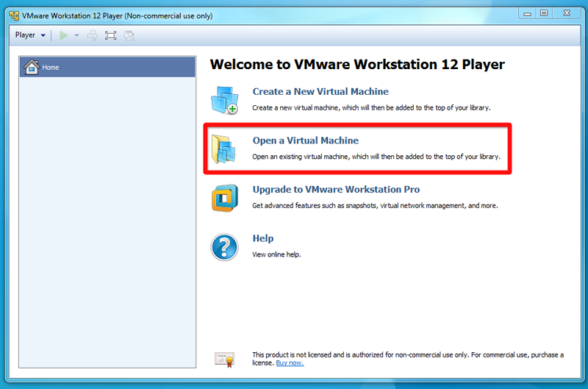Image resolution: width=588 pixels, height=389 pixels.
Task: Select the Home item in library
Action: click(x=107, y=67)
